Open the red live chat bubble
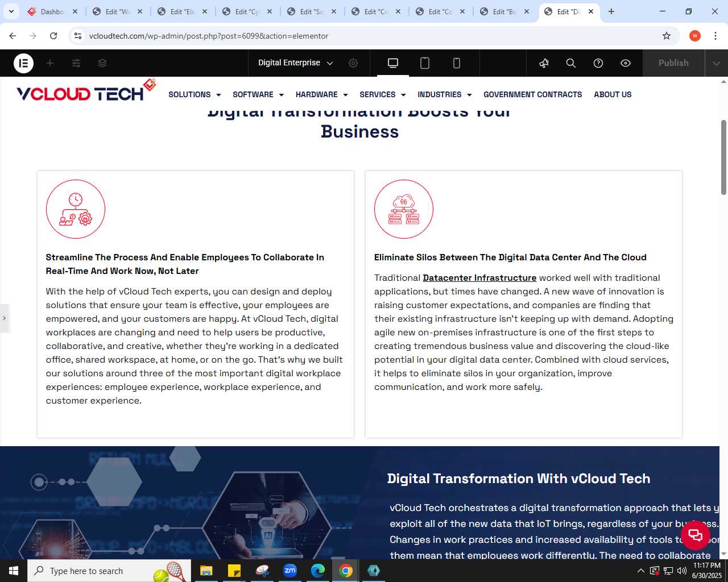Viewport: 728px width, 582px height. [696, 535]
